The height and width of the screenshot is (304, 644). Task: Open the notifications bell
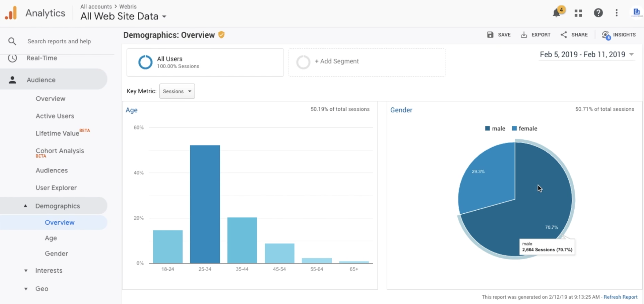point(557,13)
